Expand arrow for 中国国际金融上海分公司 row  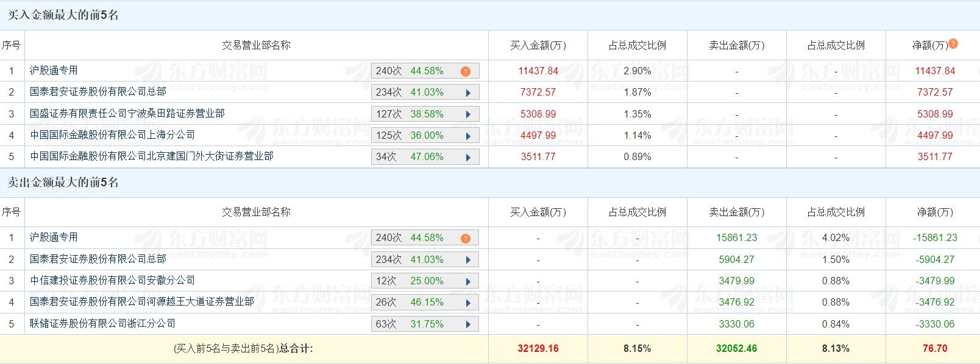[468, 136]
